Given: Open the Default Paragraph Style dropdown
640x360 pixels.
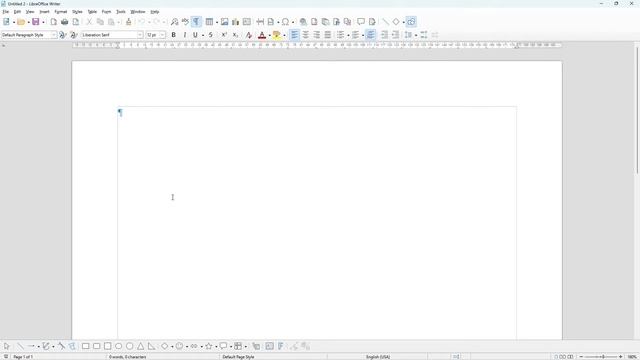Looking at the screenshot, I should coord(53,35).
